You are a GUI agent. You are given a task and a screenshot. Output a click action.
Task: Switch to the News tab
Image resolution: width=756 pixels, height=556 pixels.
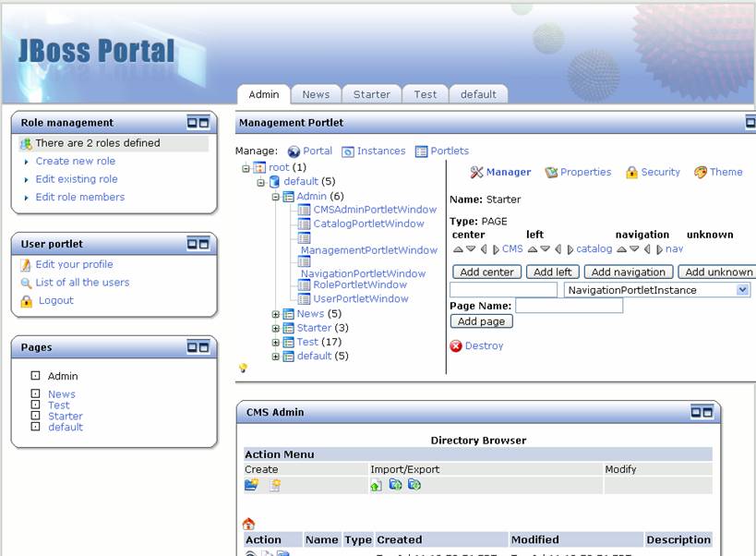[317, 94]
